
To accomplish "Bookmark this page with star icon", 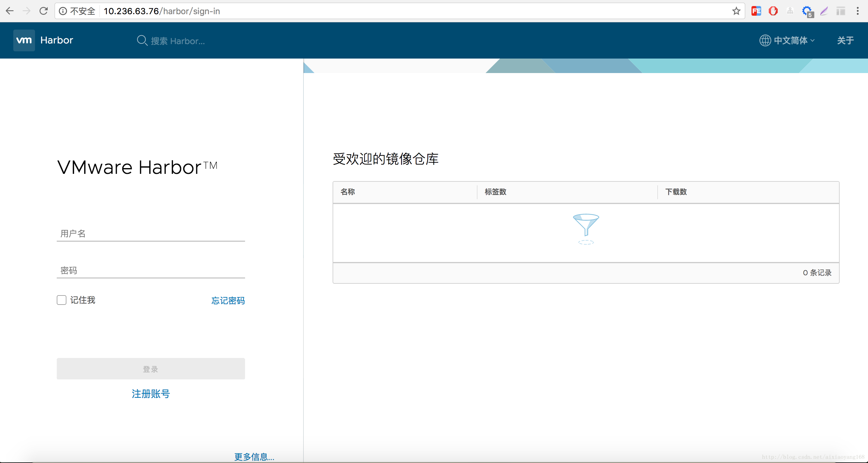I will pos(736,11).
